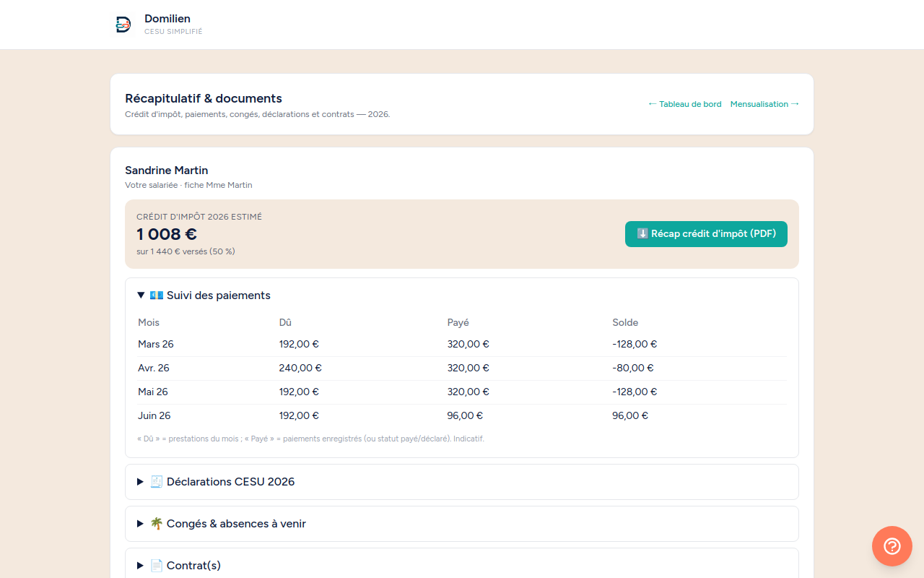Viewport: 924px width, 578px height.
Task: Go back to Tableau de bord
Action: [684, 104]
